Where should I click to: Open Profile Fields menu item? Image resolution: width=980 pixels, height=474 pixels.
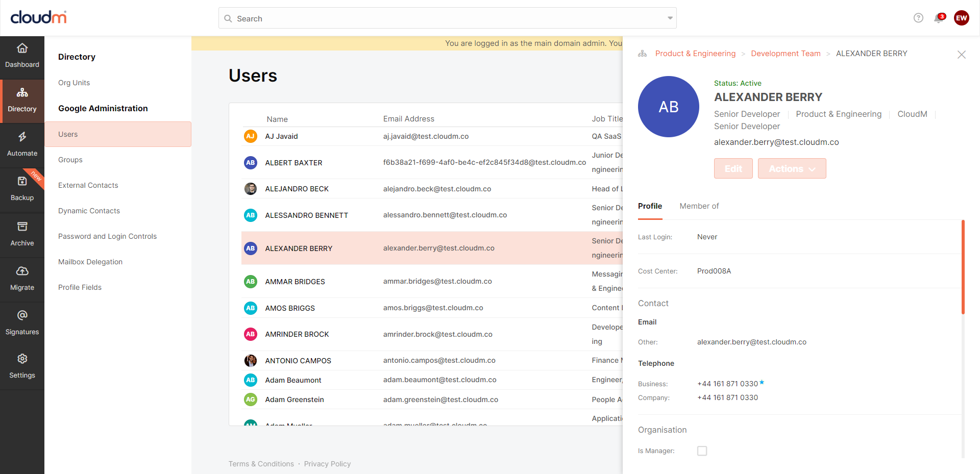coord(80,287)
